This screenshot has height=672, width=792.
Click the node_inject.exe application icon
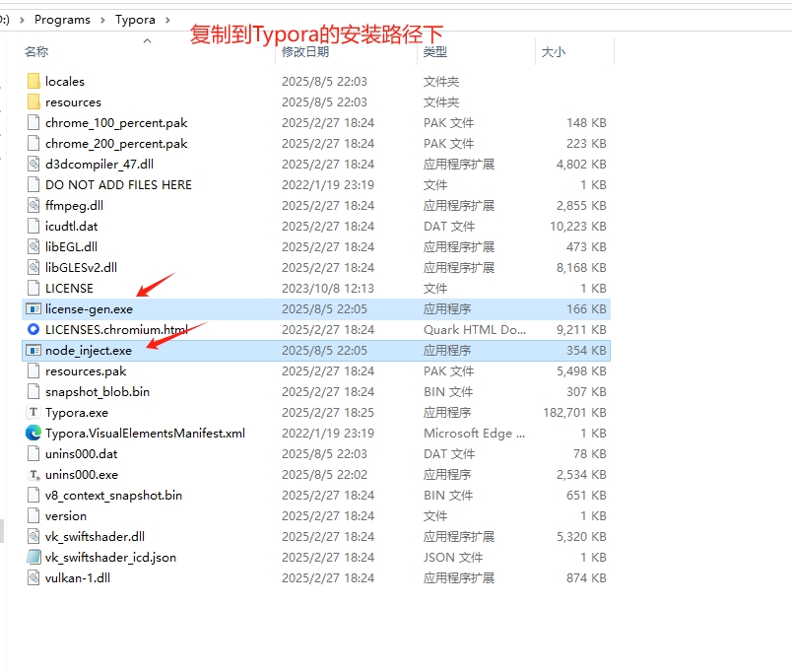pos(33,351)
